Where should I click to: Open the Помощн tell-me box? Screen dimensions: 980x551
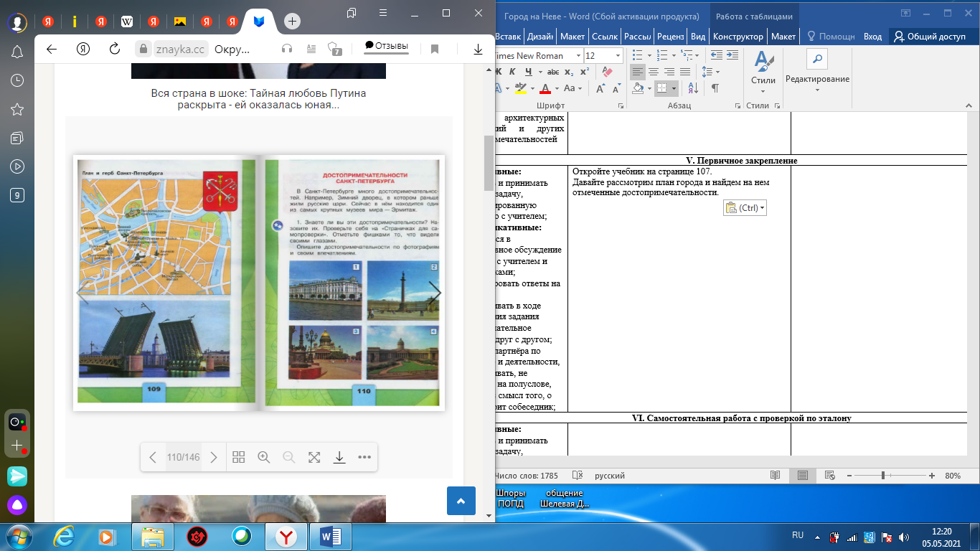click(x=830, y=37)
